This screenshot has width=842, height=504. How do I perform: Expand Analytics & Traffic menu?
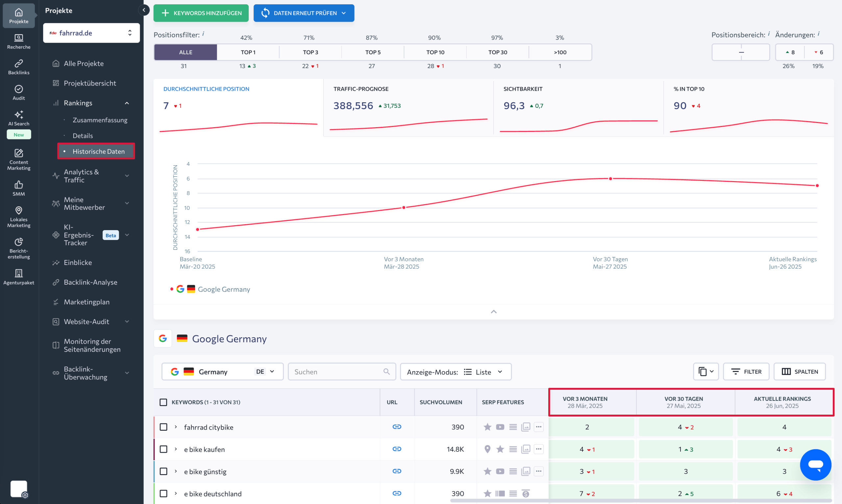pyautogui.click(x=127, y=176)
